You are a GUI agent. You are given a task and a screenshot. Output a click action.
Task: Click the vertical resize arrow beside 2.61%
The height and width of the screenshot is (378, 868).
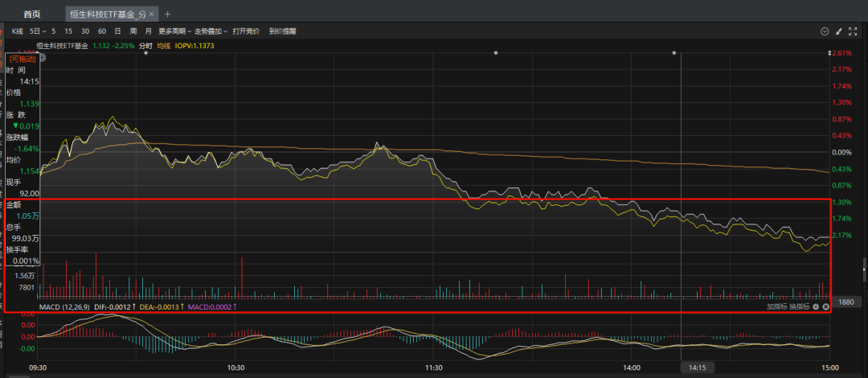829,53
